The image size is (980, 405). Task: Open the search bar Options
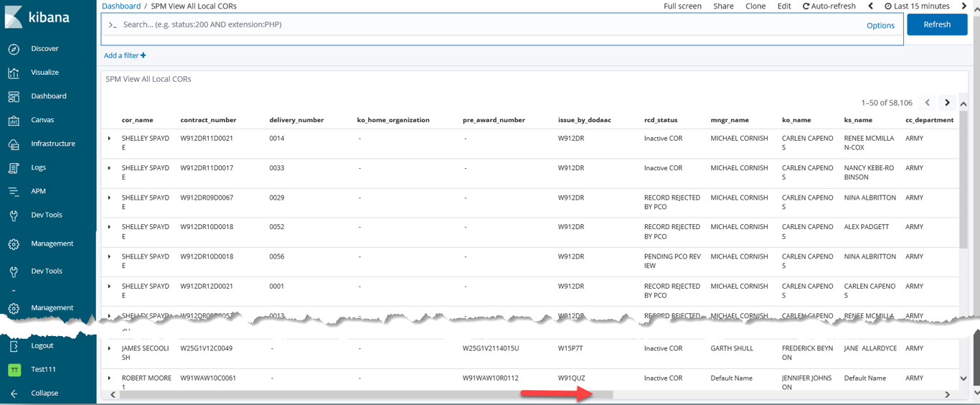(880, 25)
